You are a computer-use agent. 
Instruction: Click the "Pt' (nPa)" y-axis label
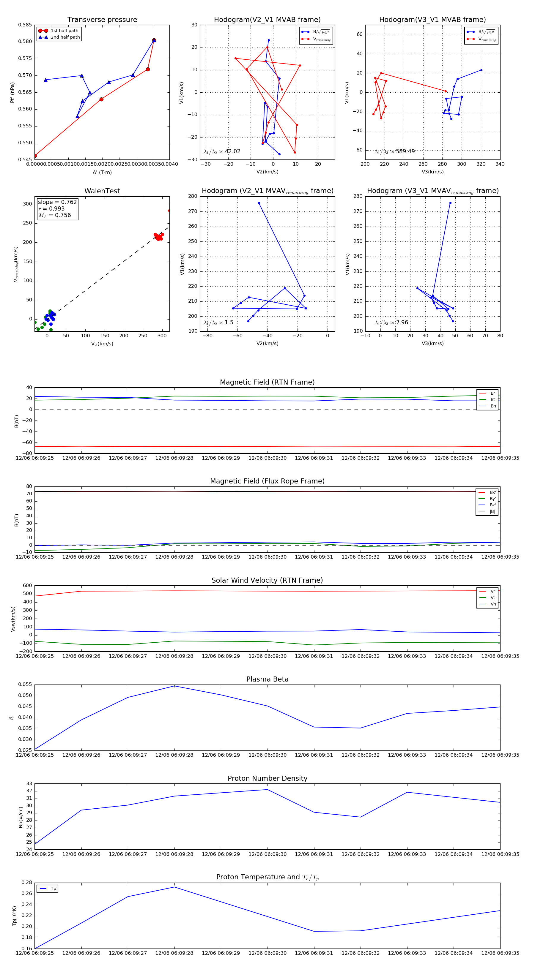point(12,92)
